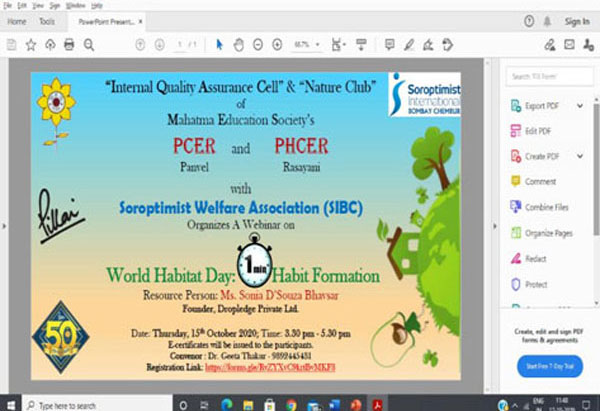Select the highlighter pen tool

[x=409, y=45]
